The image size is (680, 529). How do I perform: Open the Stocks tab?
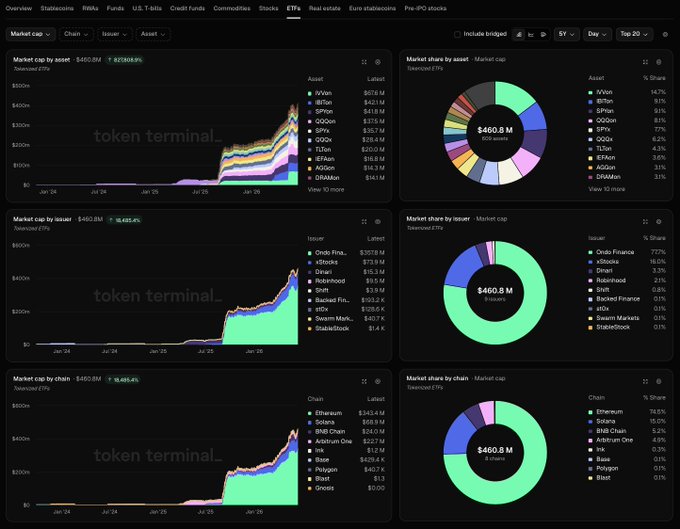click(268, 8)
